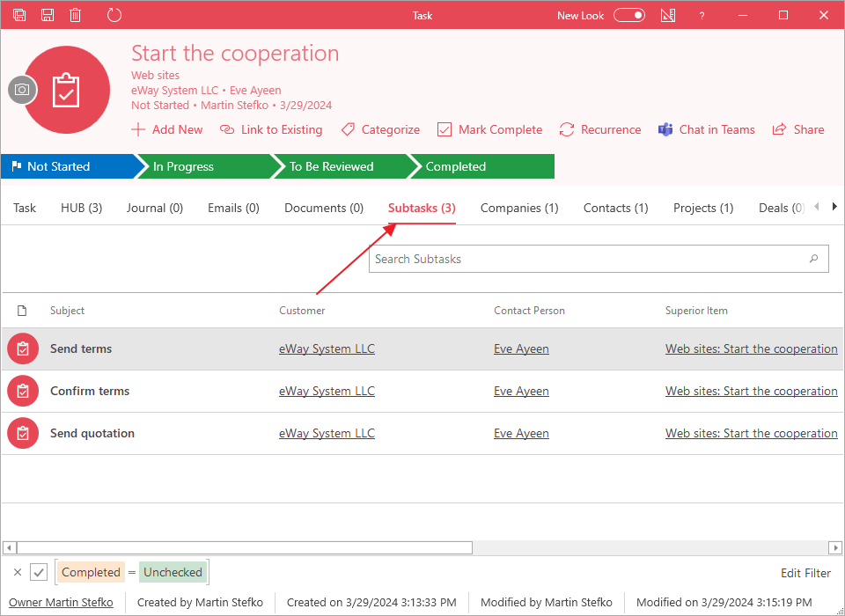Click Edit Filter
The image size is (845, 616).
click(805, 573)
